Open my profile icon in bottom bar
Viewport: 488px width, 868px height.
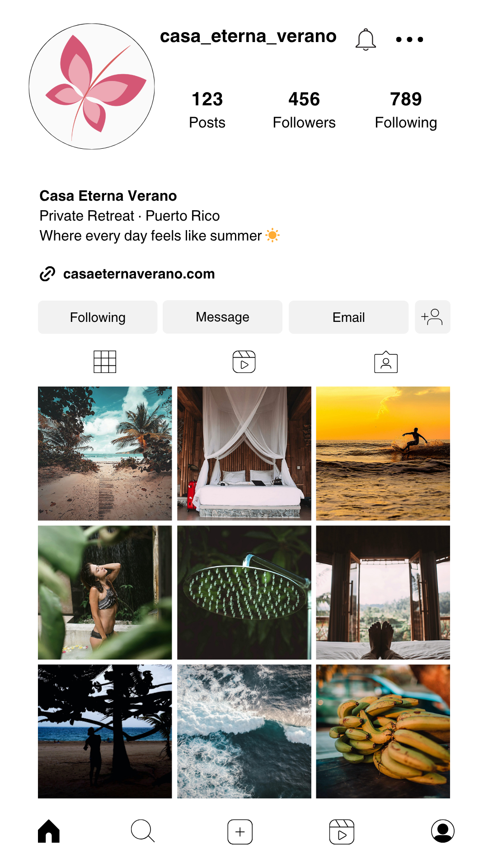443,831
